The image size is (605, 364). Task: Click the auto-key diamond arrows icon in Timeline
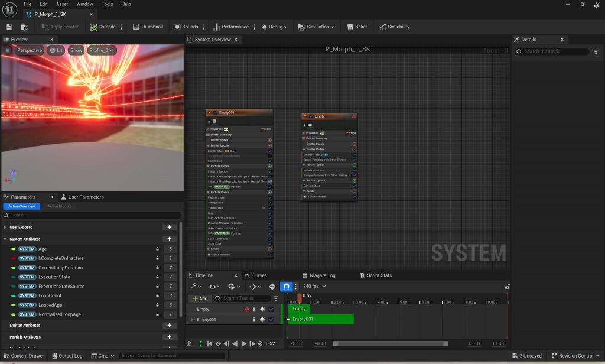(x=272, y=287)
